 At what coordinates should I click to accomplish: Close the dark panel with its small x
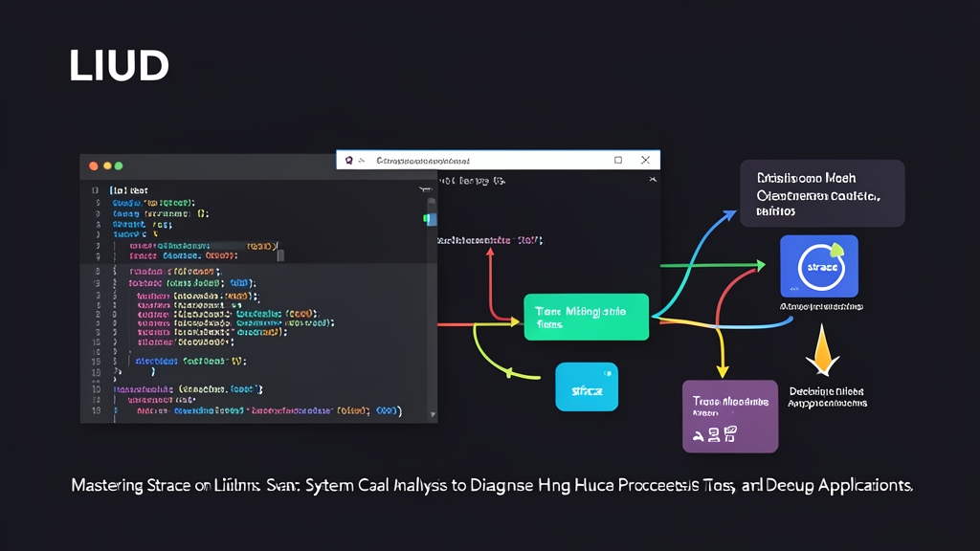tap(653, 179)
